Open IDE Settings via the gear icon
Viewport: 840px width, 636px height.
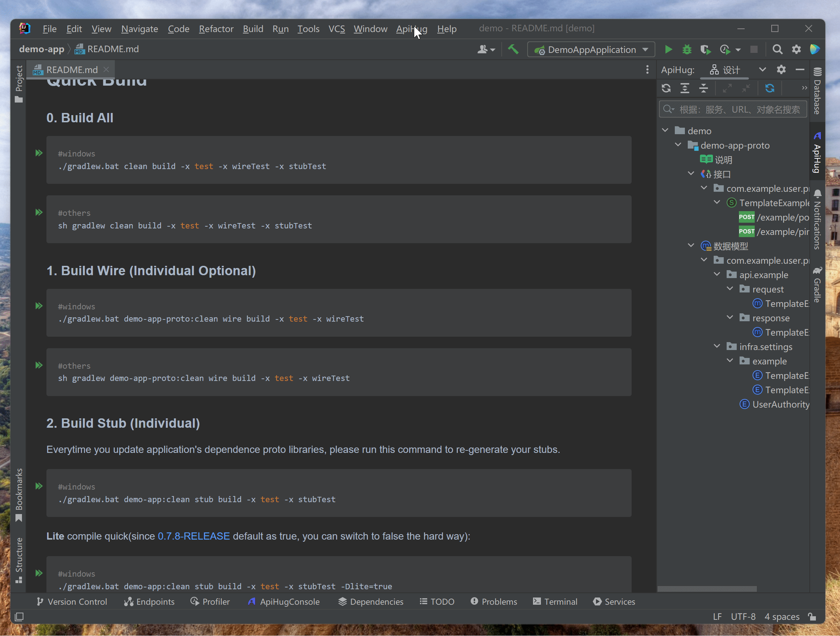[796, 49]
